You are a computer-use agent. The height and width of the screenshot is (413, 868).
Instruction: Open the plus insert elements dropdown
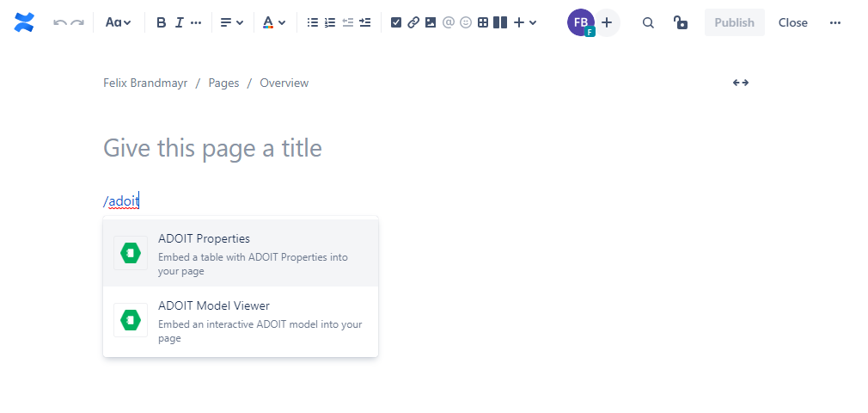point(524,22)
